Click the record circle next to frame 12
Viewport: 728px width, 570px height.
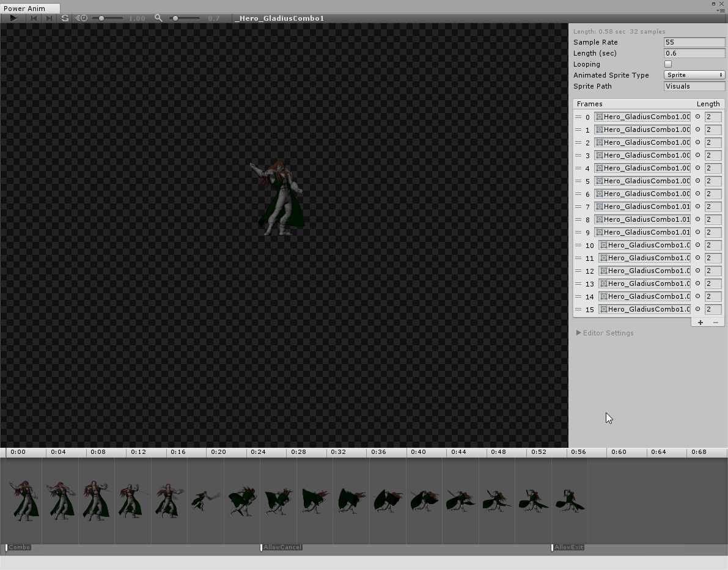(x=699, y=271)
